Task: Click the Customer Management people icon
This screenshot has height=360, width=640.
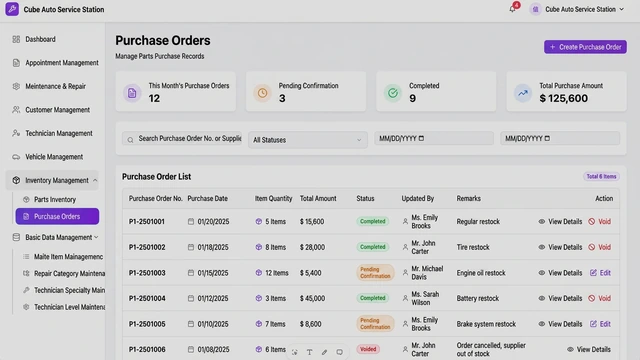Action: point(16,110)
